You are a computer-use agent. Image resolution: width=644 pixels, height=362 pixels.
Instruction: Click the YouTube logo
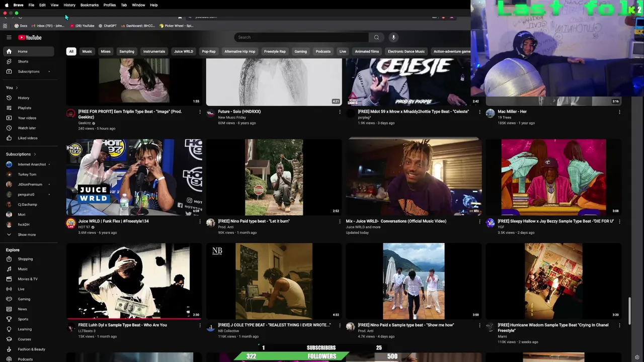[x=30, y=37]
